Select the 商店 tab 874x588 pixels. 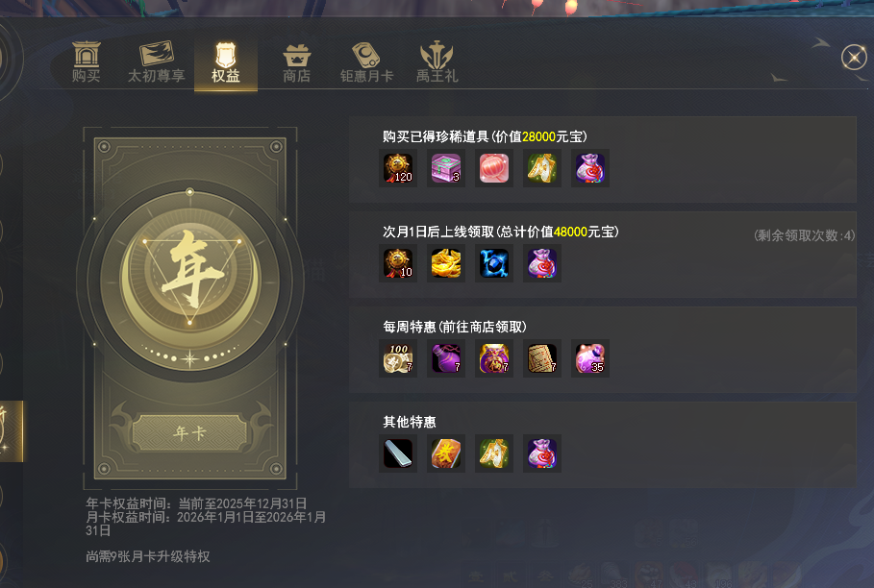coord(296,62)
